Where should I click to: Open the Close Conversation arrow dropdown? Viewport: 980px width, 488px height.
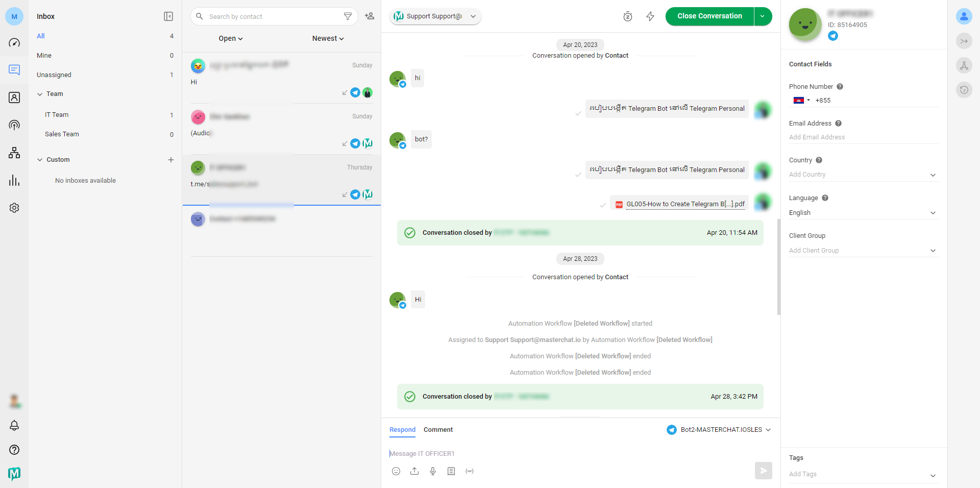pos(763,16)
